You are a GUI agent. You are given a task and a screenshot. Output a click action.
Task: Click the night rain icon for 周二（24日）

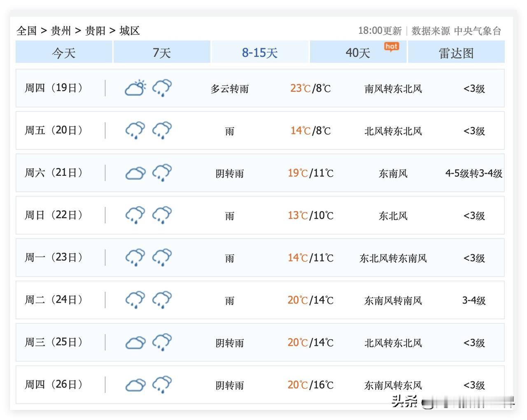click(162, 300)
